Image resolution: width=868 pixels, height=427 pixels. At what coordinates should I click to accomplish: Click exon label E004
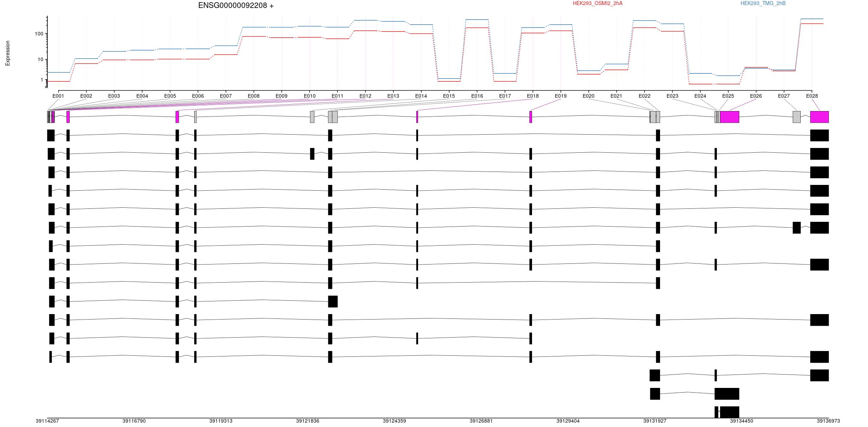tap(142, 96)
